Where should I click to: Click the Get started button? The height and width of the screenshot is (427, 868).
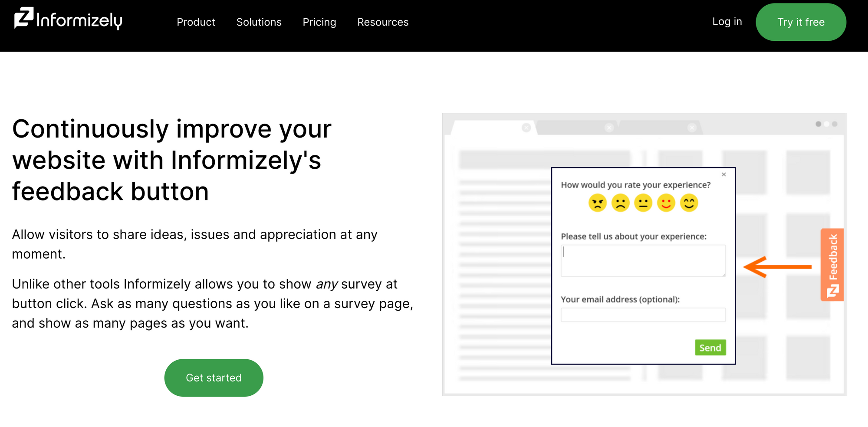point(214,378)
